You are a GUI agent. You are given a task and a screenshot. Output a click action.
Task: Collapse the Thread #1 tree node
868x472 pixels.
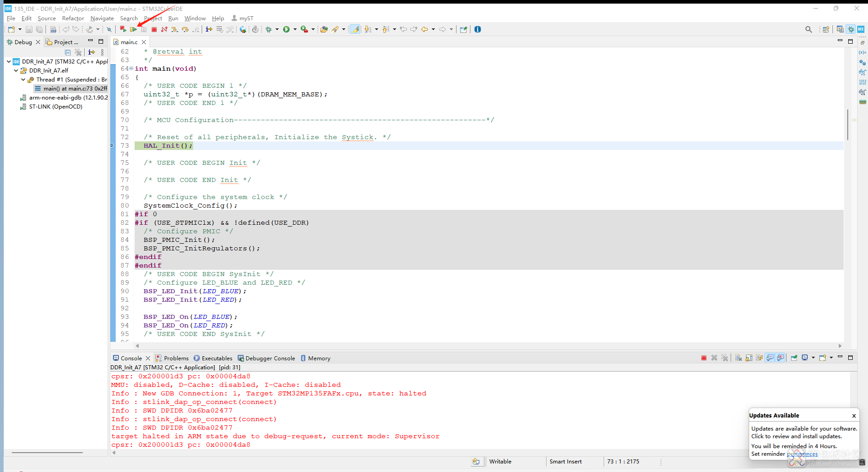point(23,79)
